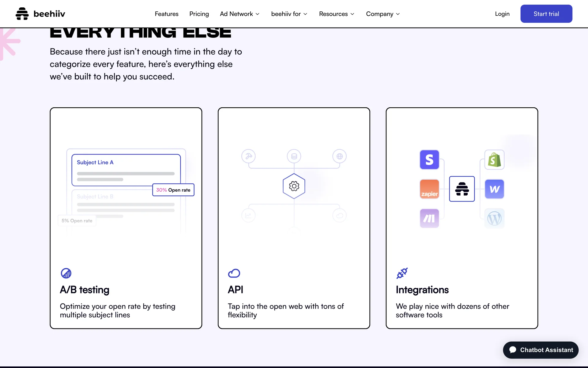Expand the beehiiv for dropdown
588x368 pixels.
click(x=289, y=14)
